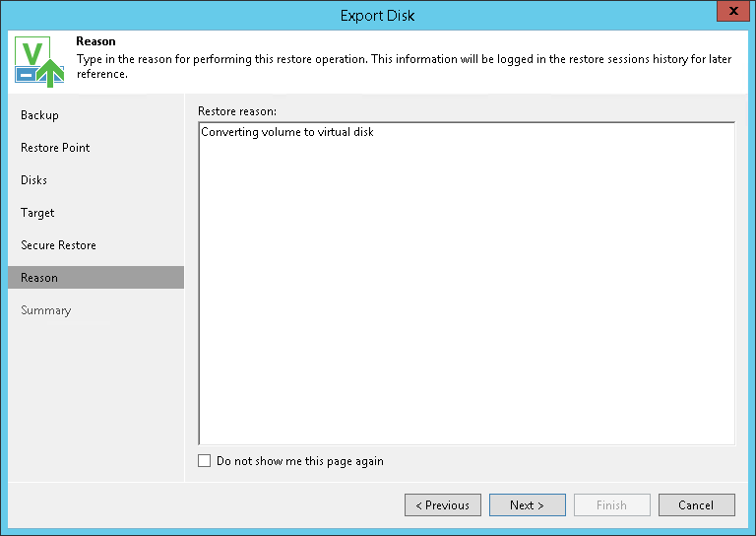This screenshot has width=756, height=536.
Task: Enable 'Do not show me this page again'
Action: [x=205, y=461]
